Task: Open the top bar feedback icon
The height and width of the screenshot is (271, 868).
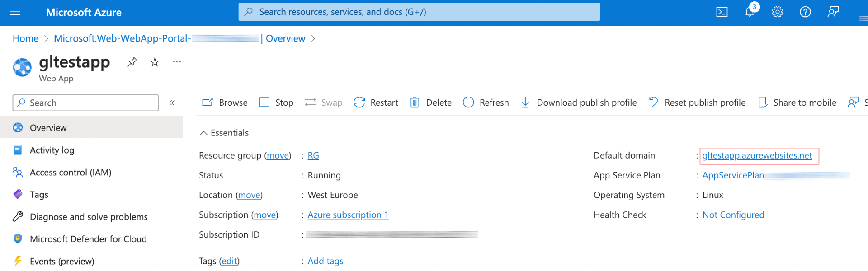Action: pos(833,12)
